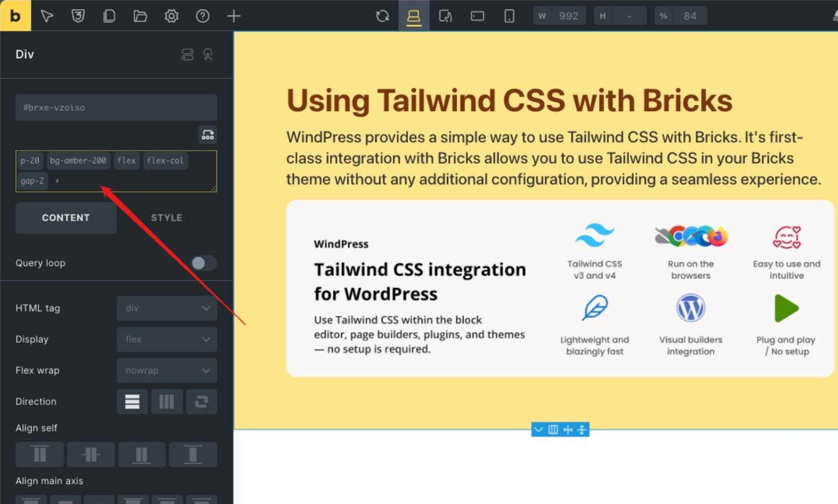Open the templates folder icon
Viewport: 838px width, 504px height.
140,16
